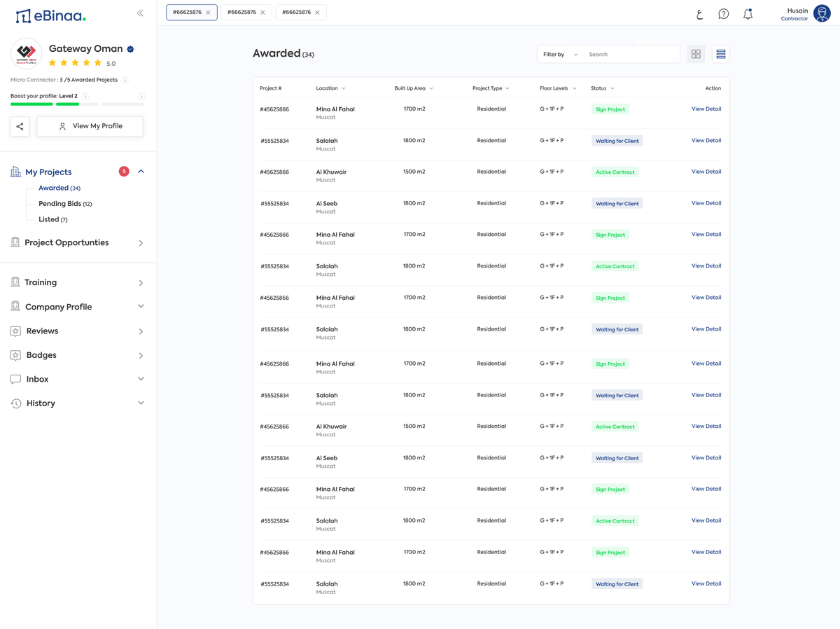Click the Badges sidebar icon

[x=15, y=355]
